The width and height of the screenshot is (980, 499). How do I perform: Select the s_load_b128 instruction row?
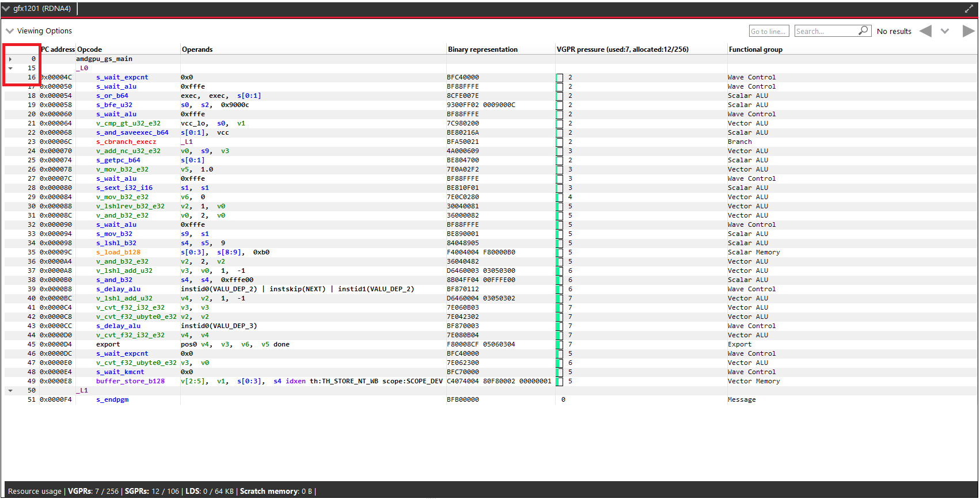(118, 253)
